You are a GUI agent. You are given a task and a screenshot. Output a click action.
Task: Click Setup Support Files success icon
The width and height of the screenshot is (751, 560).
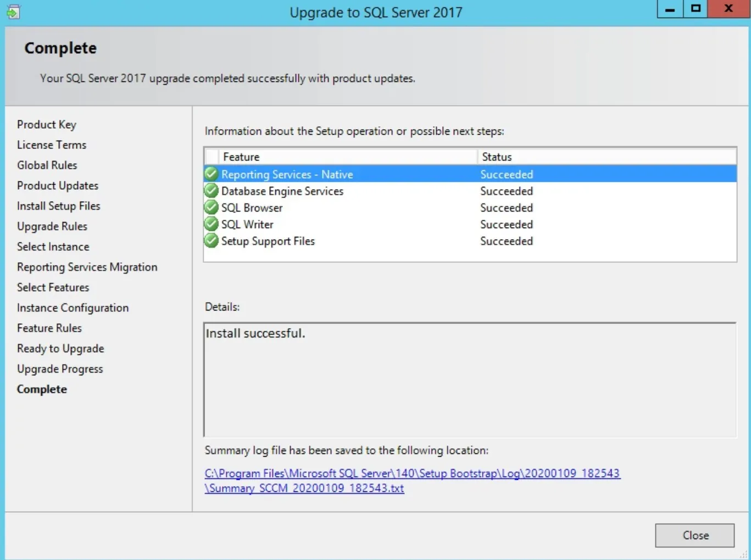[x=212, y=241]
